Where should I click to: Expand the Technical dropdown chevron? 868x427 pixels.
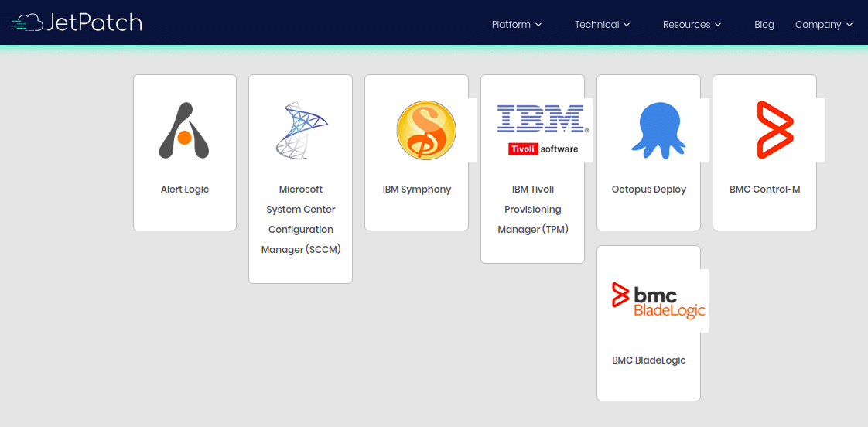(x=627, y=25)
